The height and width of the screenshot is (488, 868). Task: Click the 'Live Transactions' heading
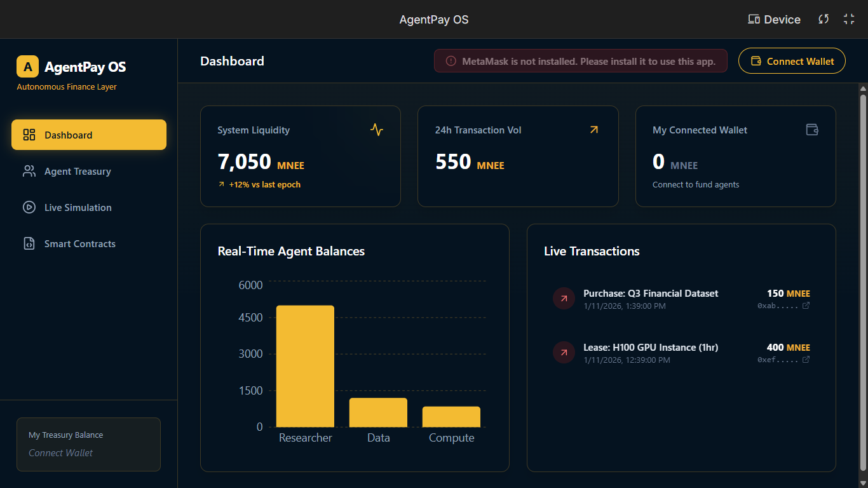tap(592, 251)
